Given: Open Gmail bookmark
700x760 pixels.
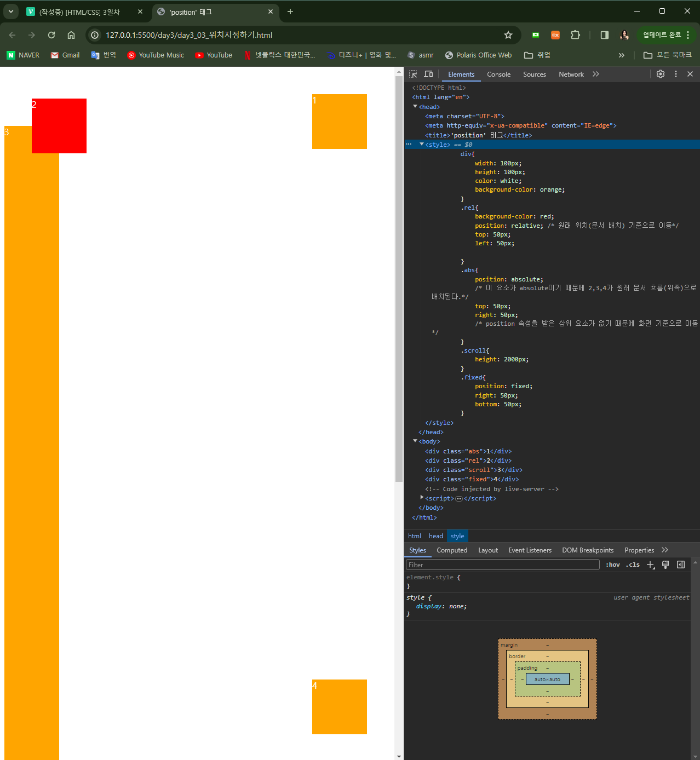Looking at the screenshot, I should coord(65,55).
